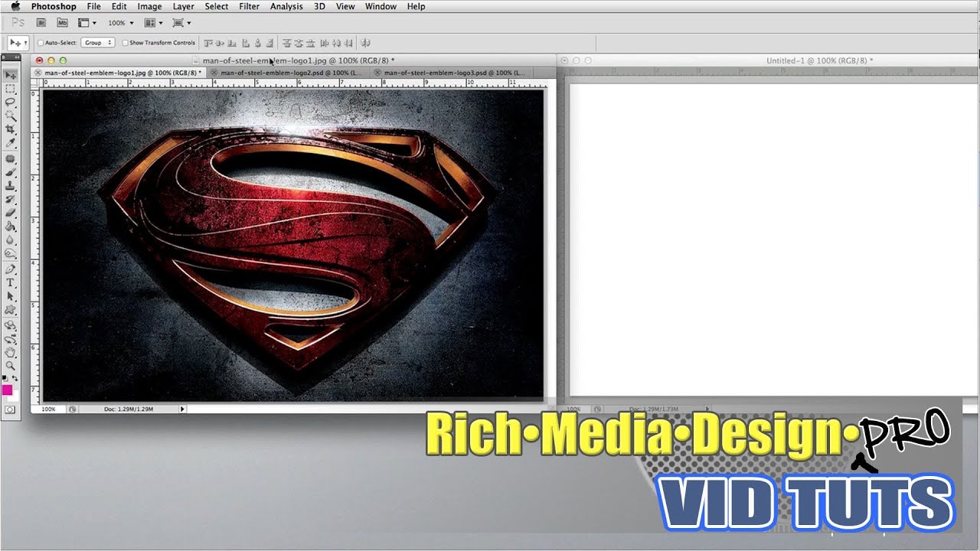Viewport: 980px width, 551px height.
Task: Select the Crop tool
Action: click(x=11, y=129)
